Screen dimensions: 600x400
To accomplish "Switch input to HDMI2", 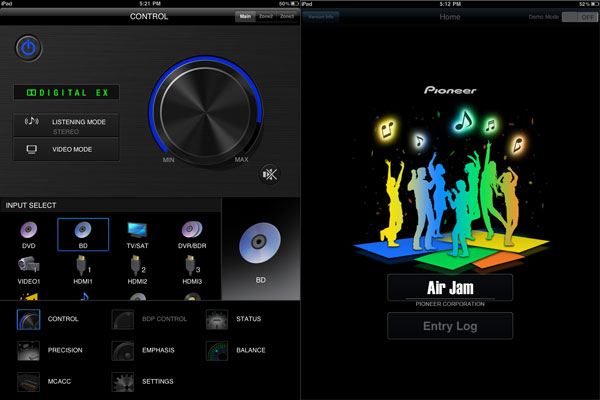I will click(137, 270).
